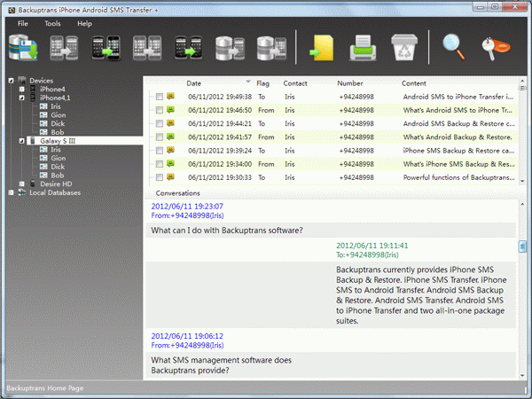The height and width of the screenshot is (399, 532).
Task: Collapse the Devices root node
Action: tap(12, 81)
